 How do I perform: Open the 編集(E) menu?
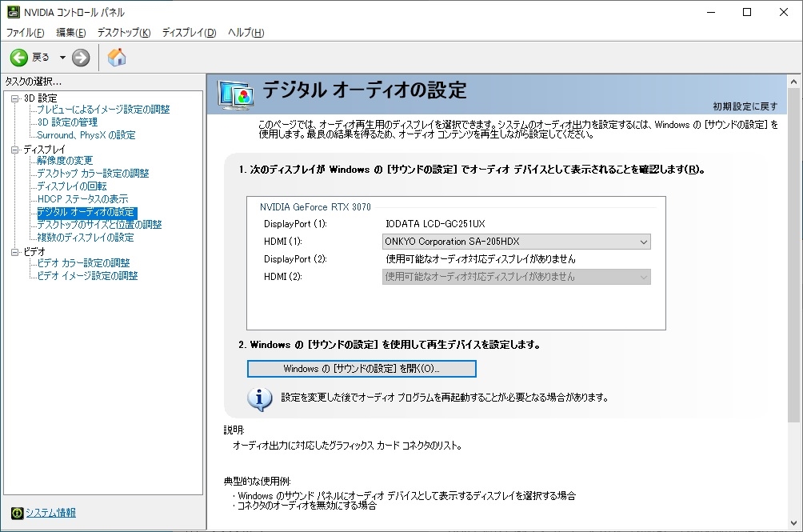(x=70, y=33)
